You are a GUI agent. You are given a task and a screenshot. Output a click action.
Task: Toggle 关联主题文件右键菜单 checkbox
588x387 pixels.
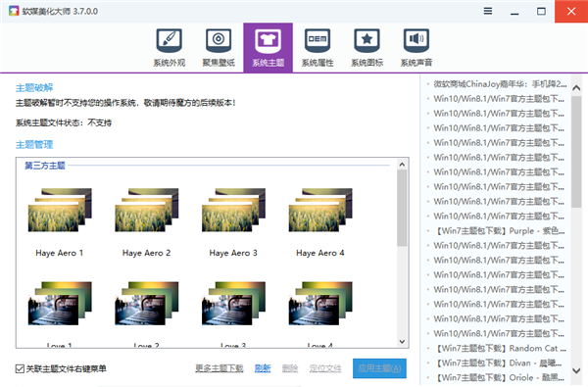[x=20, y=368]
